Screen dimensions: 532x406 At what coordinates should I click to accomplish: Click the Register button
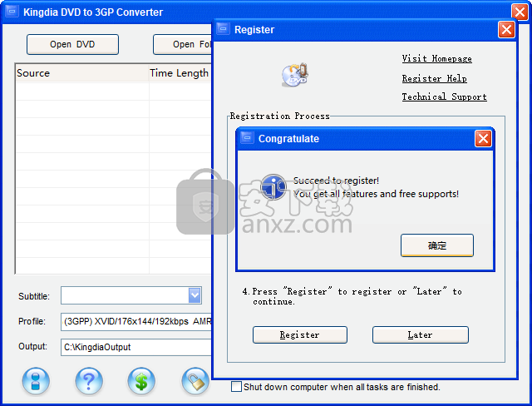click(x=300, y=334)
